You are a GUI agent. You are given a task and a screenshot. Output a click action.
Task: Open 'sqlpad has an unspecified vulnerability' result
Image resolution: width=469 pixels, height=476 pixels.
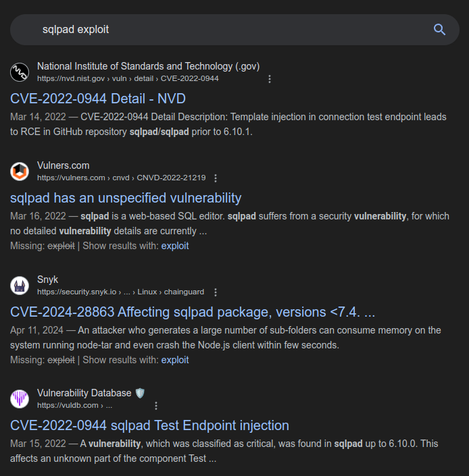click(x=126, y=198)
